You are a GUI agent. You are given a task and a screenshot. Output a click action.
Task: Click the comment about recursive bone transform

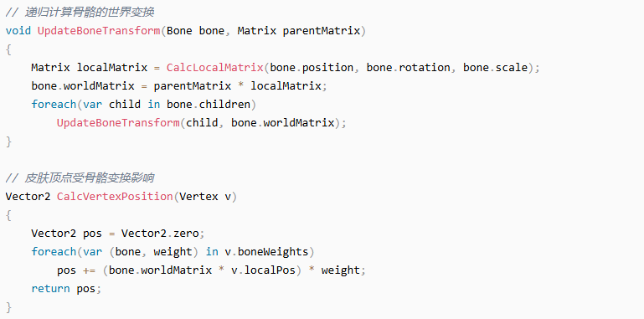tap(80, 13)
